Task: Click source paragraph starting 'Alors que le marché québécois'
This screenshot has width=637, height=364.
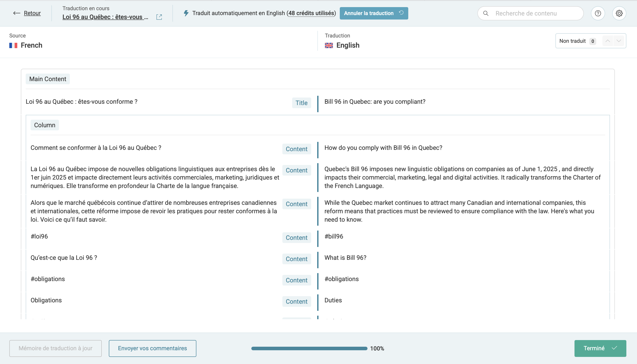Action: tap(154, 211)
